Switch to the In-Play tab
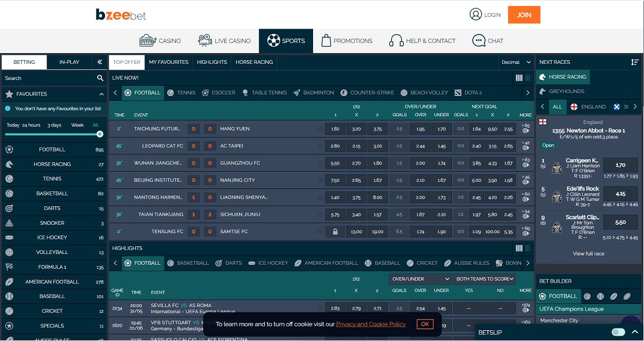Screen dimensions: 644x341 (x=69, y=62)
